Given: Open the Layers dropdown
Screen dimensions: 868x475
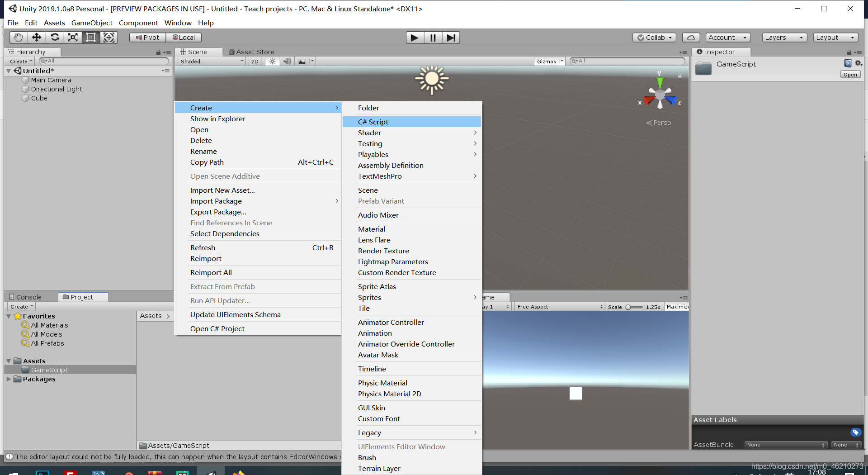Looking at the screenshot, I should pyautogui.click(x=784, y=38).
